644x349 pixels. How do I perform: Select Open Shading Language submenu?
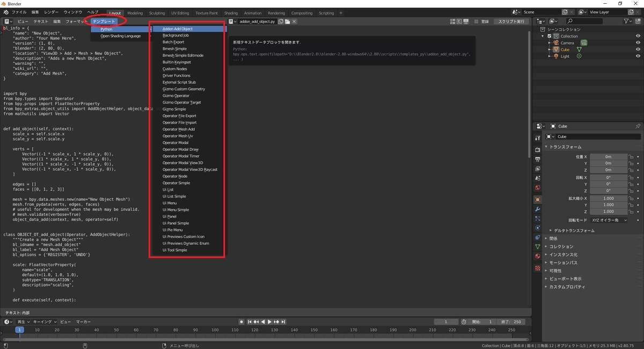pos(121,36)
